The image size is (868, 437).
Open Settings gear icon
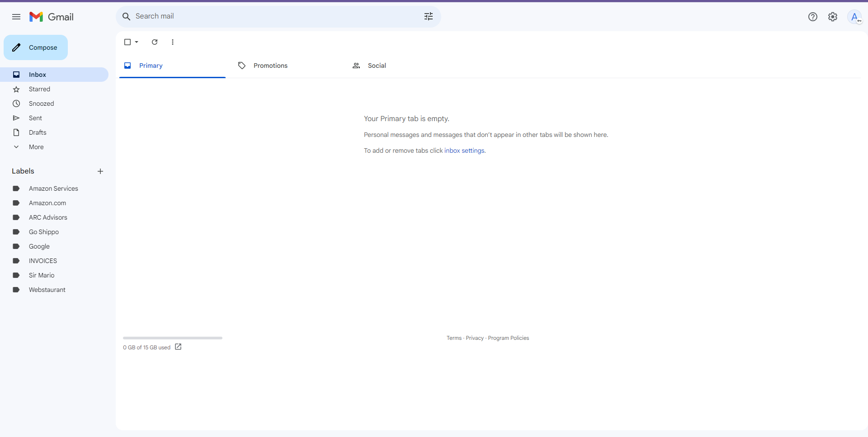point(833,17)
